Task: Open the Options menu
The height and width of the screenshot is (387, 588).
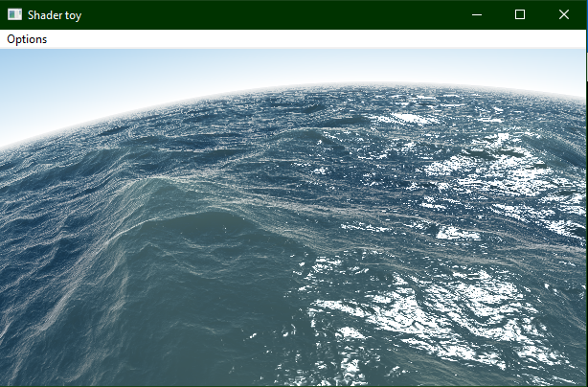Action: [27, 39]
